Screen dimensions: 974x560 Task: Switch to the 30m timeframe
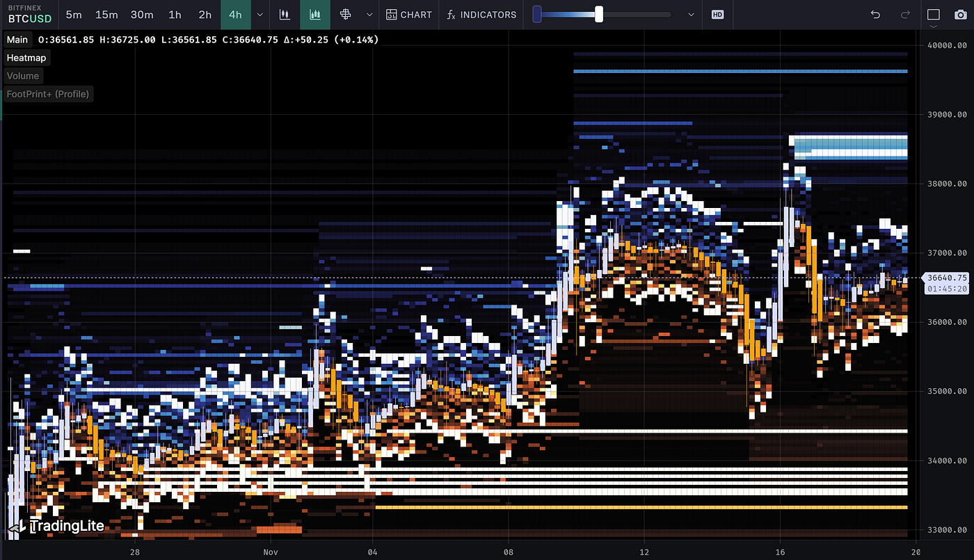pyautogui.click(x=142, y=15)
